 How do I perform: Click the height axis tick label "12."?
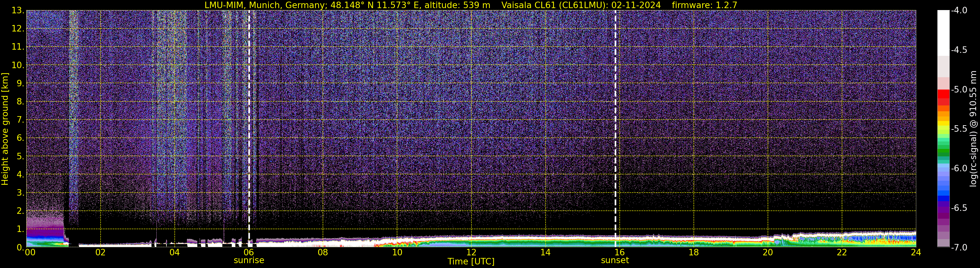coord(18,29)
